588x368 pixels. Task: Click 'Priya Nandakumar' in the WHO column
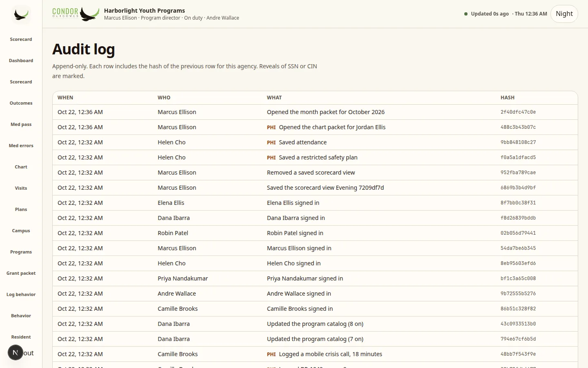tap(183, 278)
